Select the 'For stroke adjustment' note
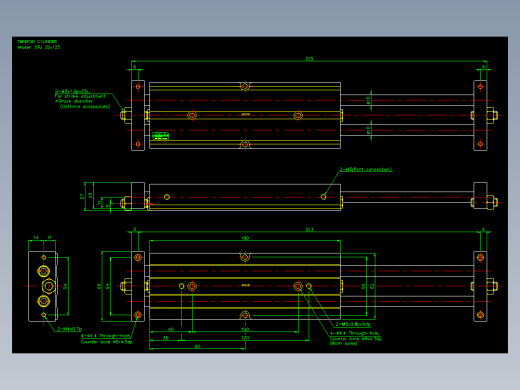This screenshot has width=520, height=390. [x=80, y=96]
